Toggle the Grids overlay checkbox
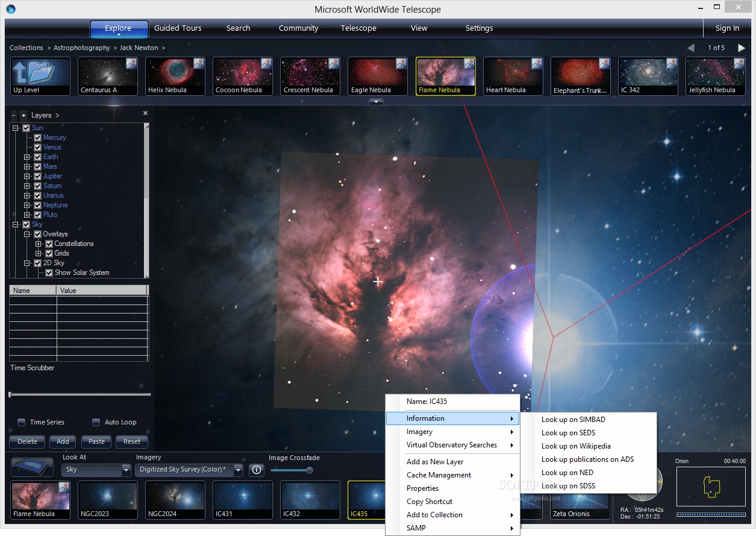The width and height of the screenshot is (756, 536). click(49, 253)
